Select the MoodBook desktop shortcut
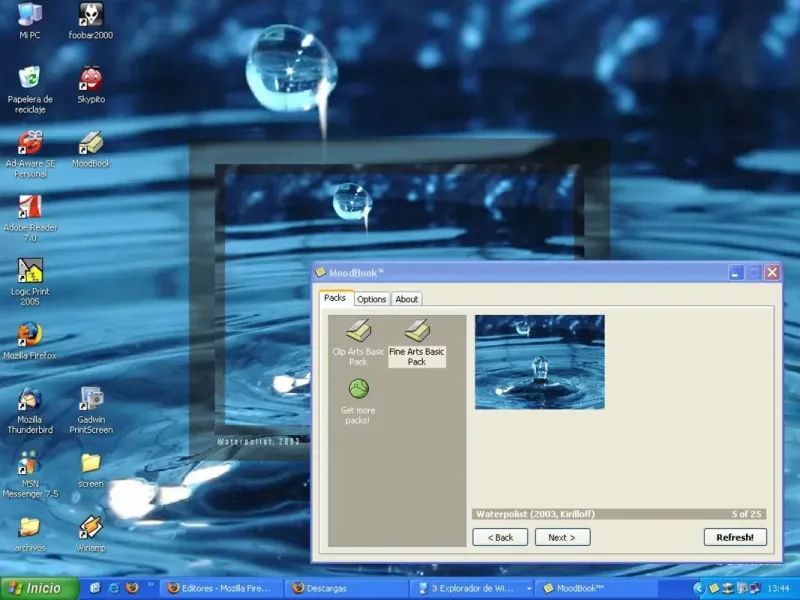Screen dimensions: 800x600 point(91,149)
